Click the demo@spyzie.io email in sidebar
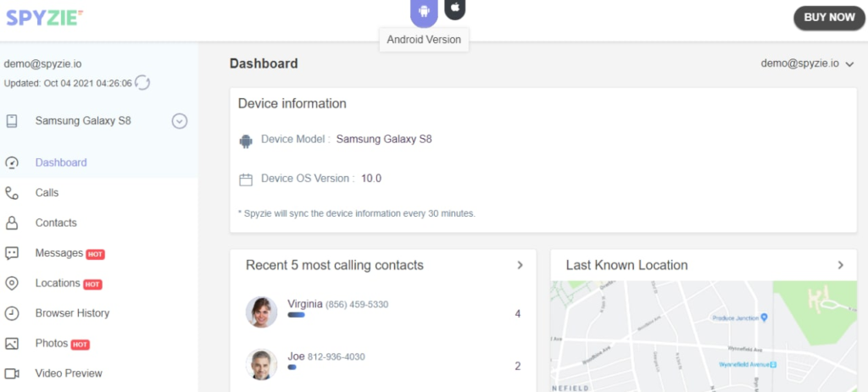The image size is (868, 392). click(42, 64)
